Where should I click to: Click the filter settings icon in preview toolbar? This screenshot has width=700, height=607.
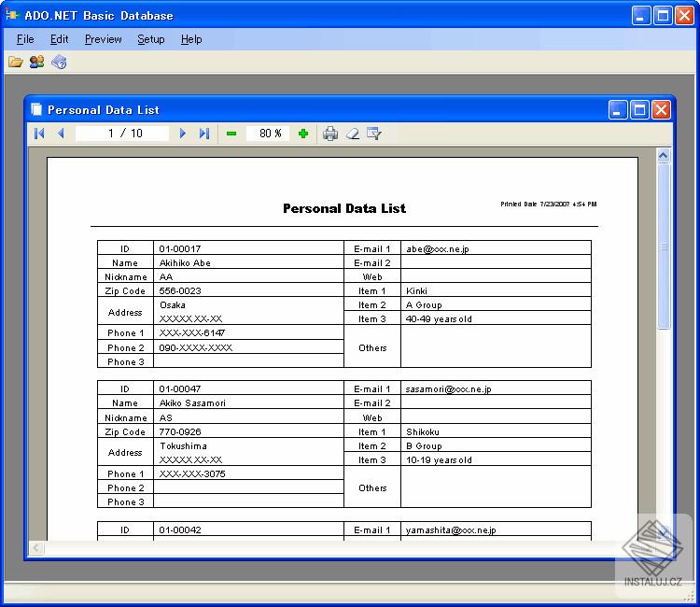[x=373, y=134]
